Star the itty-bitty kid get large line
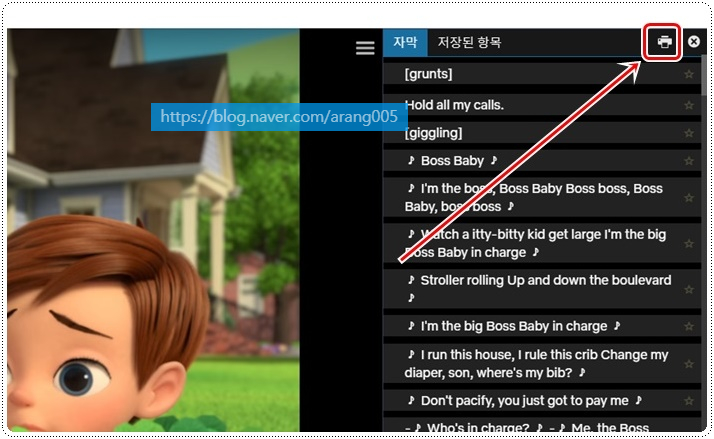This screenshot has height=439, width=714. pyautogui.click(x=688, y=244)
